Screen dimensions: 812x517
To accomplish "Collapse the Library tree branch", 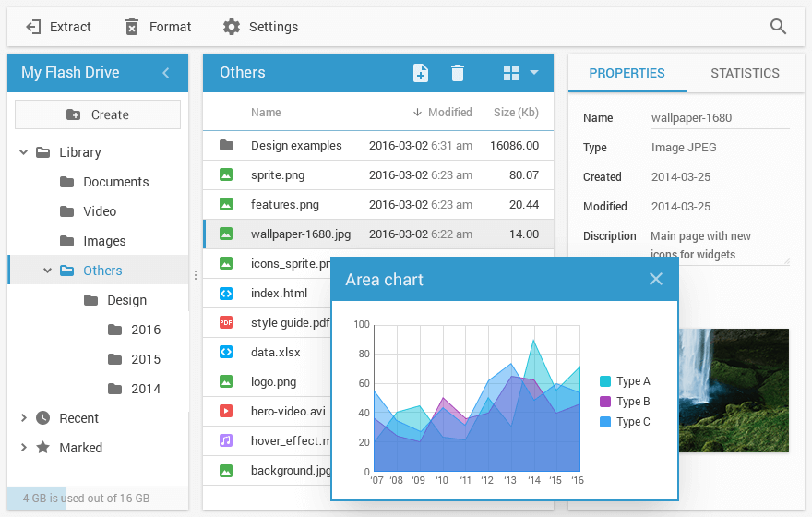I will pyautogui.click(x=24, y=152).
